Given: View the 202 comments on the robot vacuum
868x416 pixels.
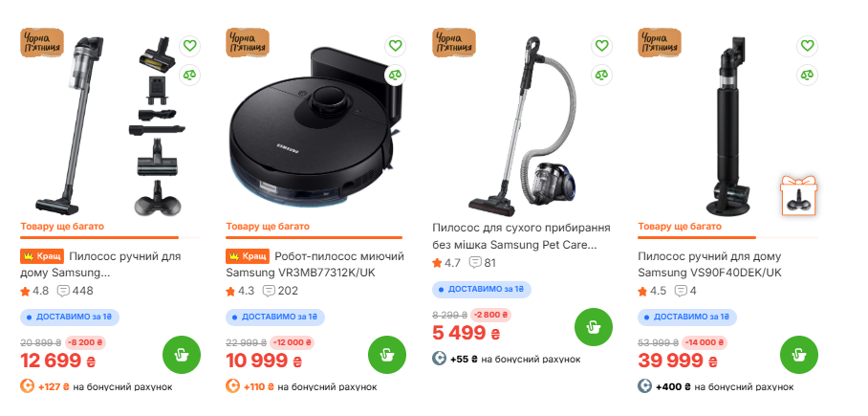Looking at the screenshot, I should (x=281, y=291).
